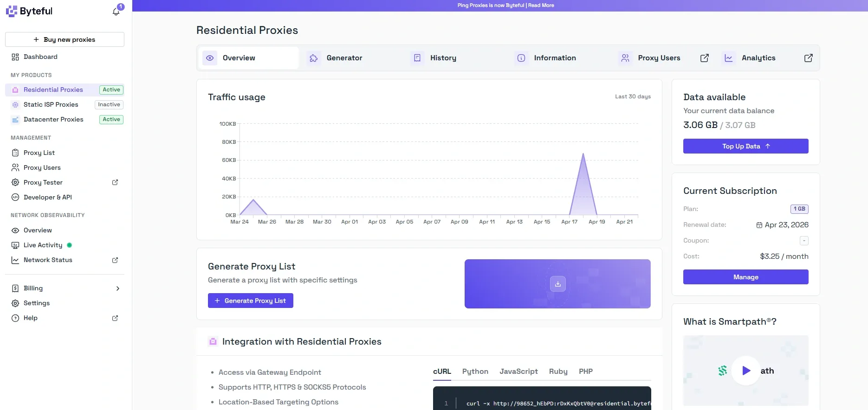The height and width of the screenshot is (410, 868).
Task: Click the Coupon dash badge
Action: [x=804, y=241]
